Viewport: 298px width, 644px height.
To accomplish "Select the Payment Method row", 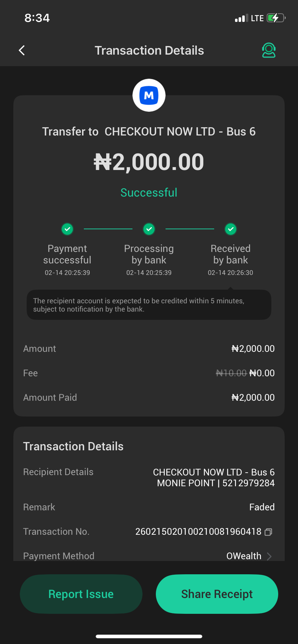I will 149,556.
